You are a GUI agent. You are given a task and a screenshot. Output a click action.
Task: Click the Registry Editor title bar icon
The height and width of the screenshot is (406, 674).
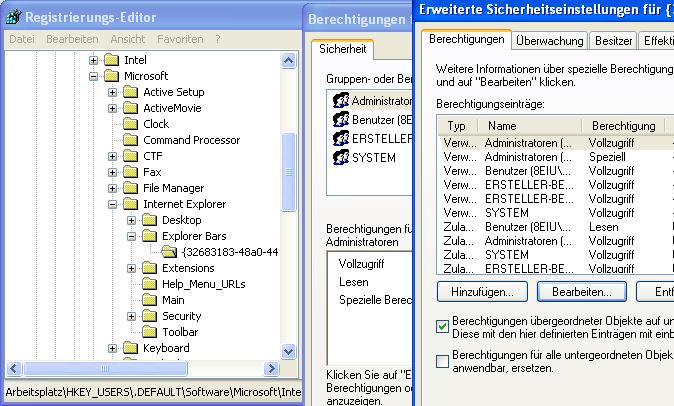click(x=13, y=17)
